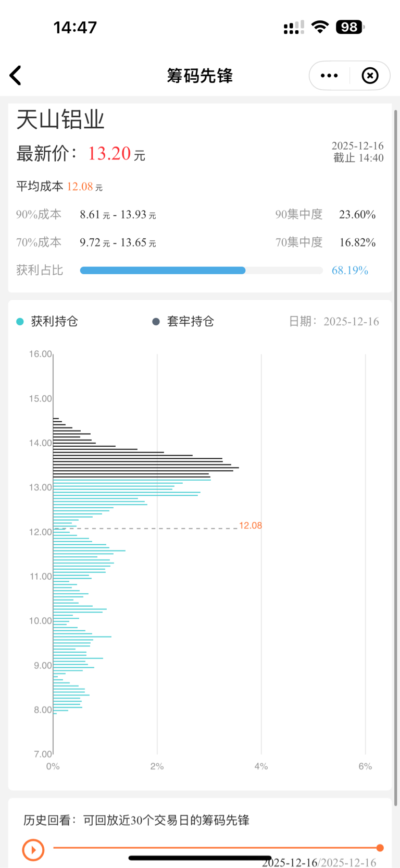Open the three-dot more menu
Viewport: 400px width, 868px height.
click(x=329, y=76)
